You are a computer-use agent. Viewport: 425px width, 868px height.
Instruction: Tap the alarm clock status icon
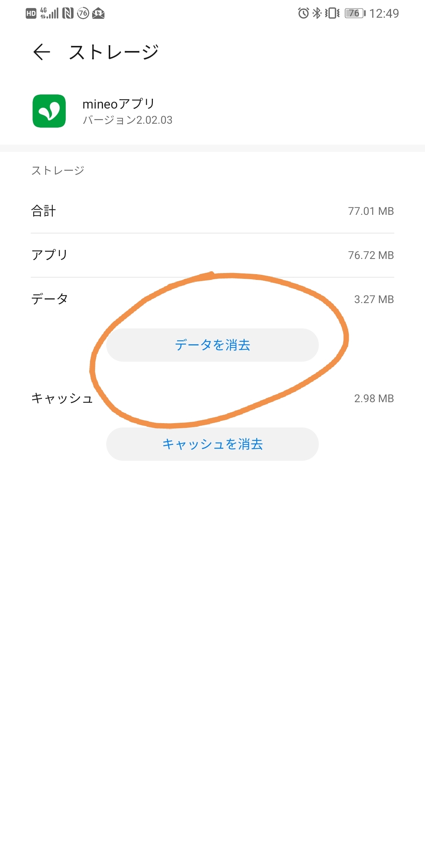coord(303,13)
